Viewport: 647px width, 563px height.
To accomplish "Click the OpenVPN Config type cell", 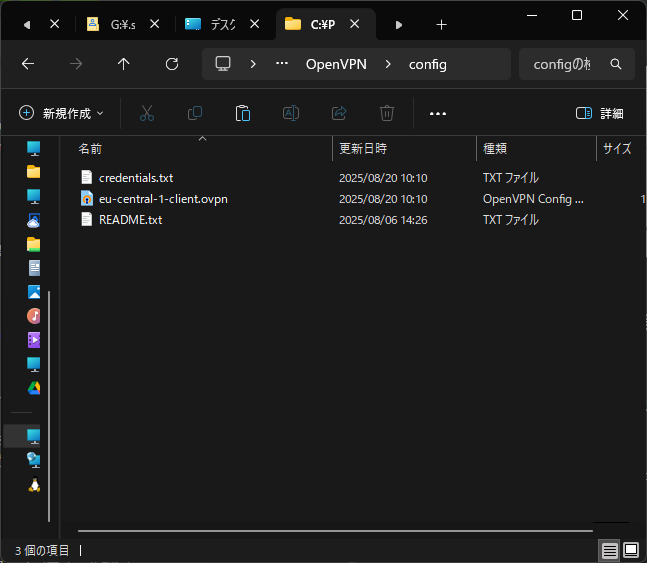I will [x=533, y=199].
